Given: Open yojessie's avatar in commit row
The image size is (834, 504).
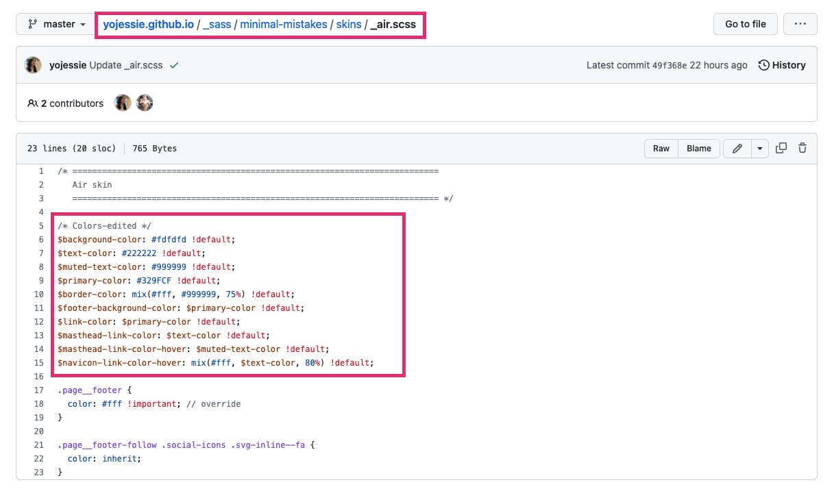Looking at the screenshot, I should click(x=33, y=65).
